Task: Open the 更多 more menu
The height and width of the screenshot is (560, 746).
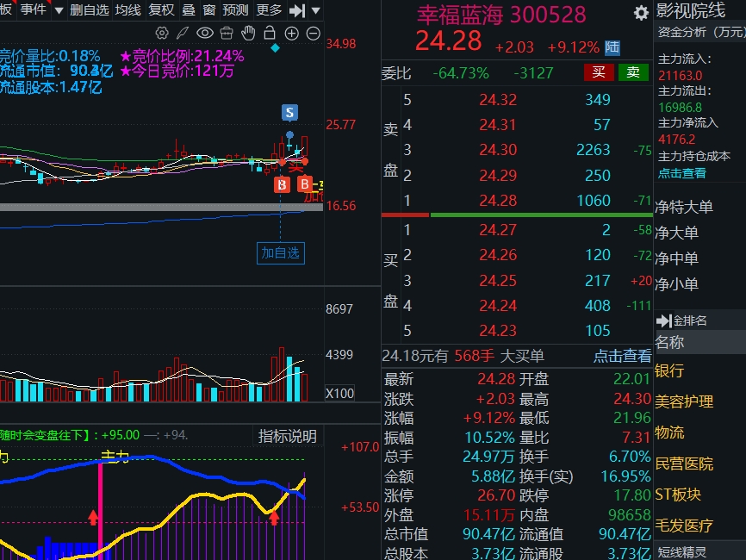Action: (269, 9)
